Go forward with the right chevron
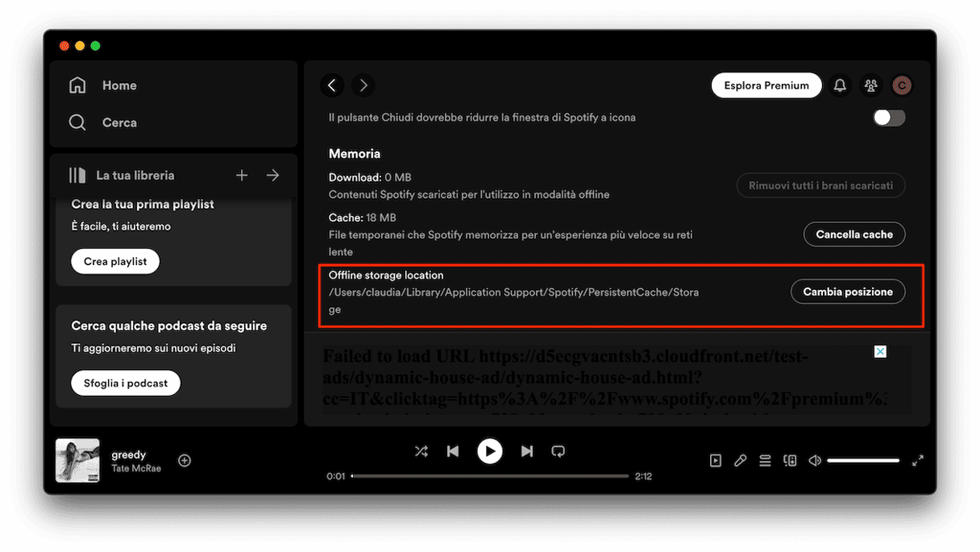Viewport: 980px width, 552px height. pos(363,85)
